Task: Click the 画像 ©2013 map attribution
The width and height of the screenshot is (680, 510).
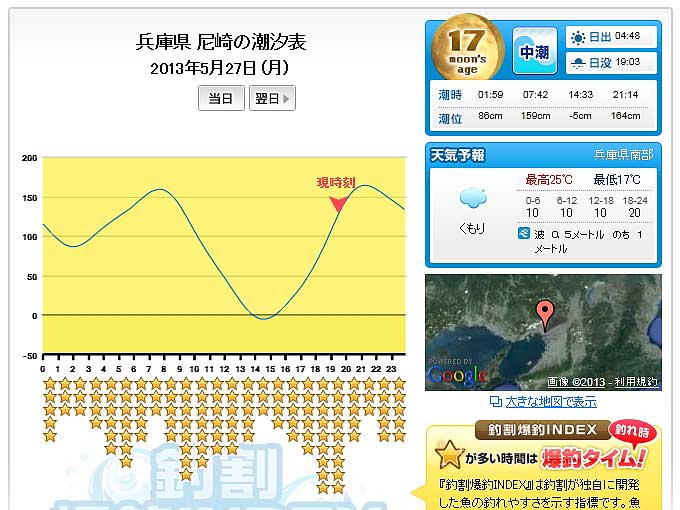Action: click(576, 382)
